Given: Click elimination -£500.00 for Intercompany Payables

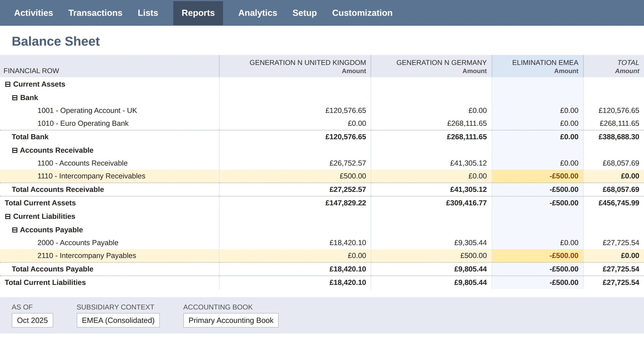Looking at the screenshot, I should point(564,256).
